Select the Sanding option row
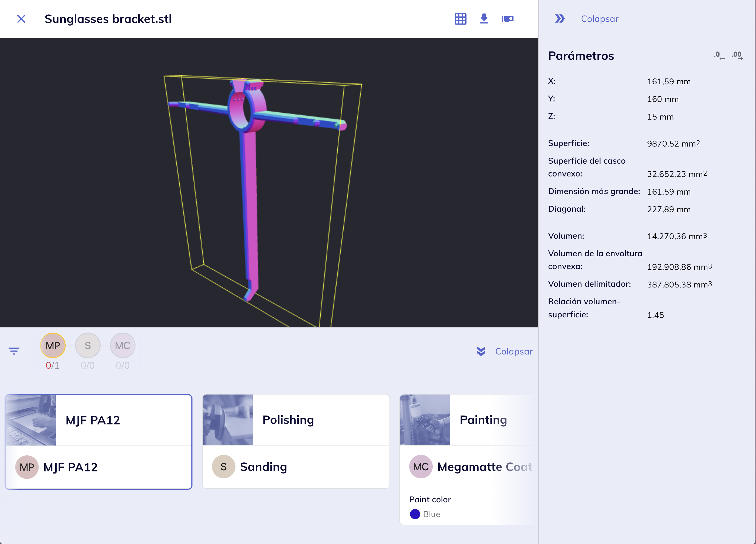The image size is (756, 544). coord(296,467)
